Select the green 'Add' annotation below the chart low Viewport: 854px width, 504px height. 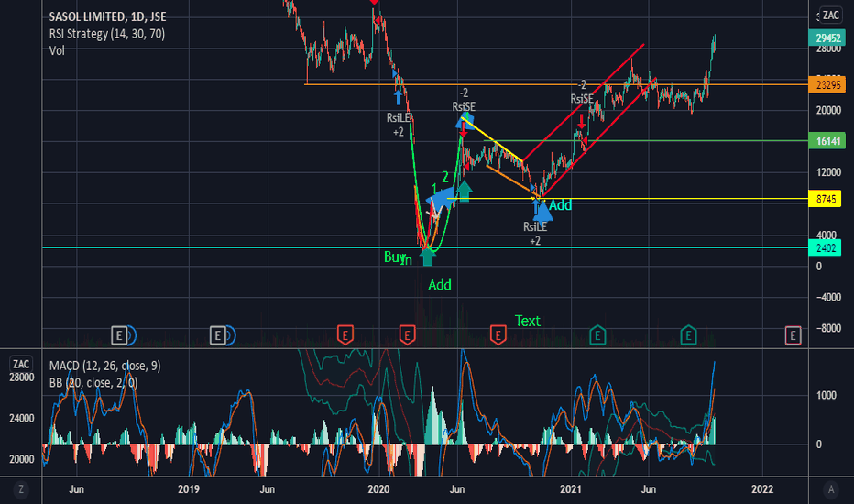coord(440,285)
